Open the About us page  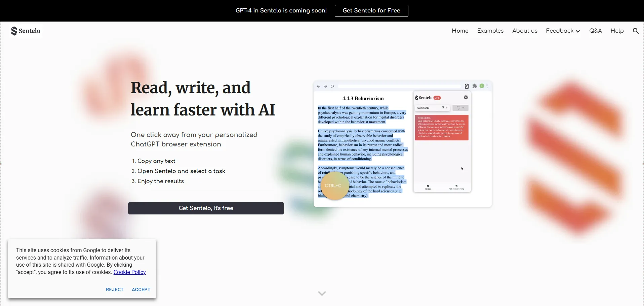[x=524, y=31]
